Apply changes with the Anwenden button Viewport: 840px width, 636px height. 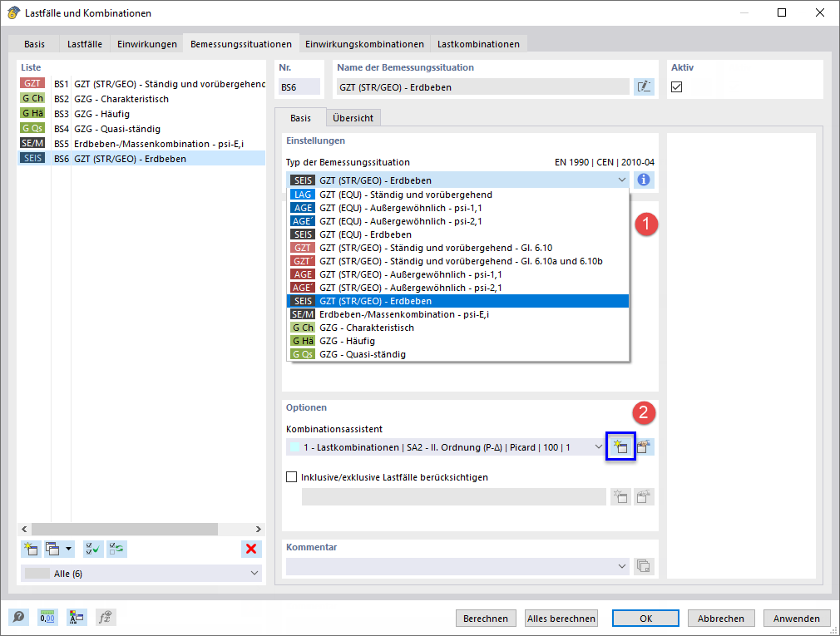point(796,618)
